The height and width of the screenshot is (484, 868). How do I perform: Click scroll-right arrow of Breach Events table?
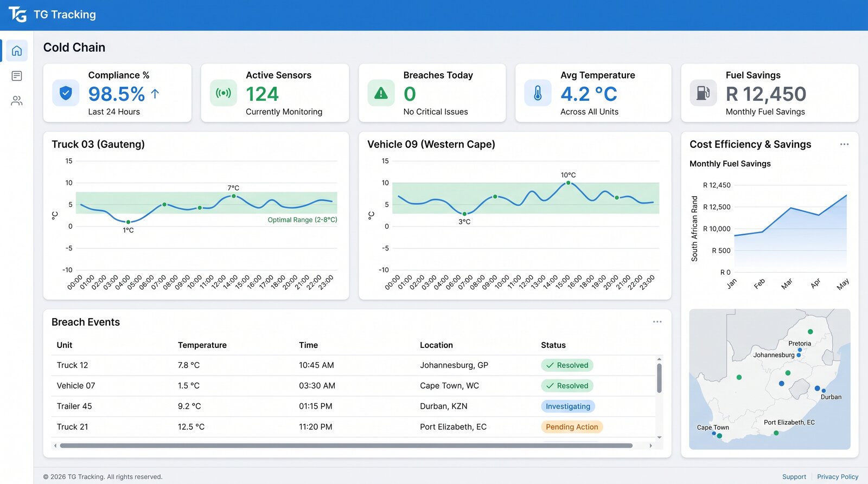pos(651,446)
